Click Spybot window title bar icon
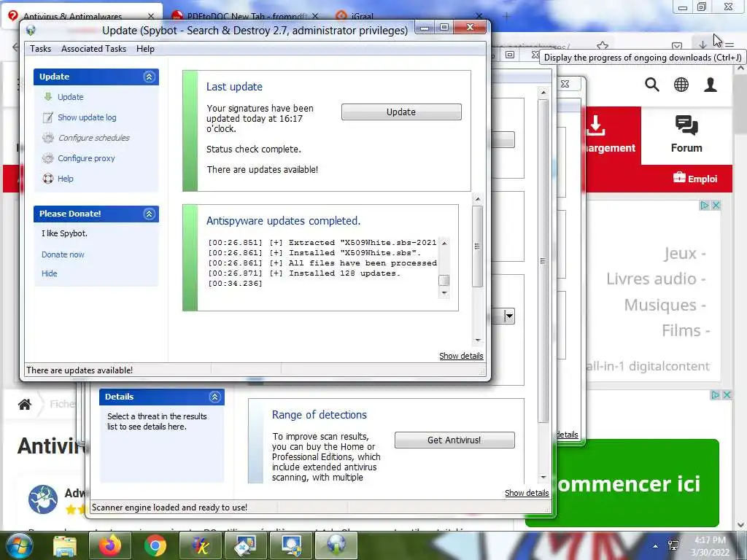Viewport: 747px width, 560px height. [31, 31]
